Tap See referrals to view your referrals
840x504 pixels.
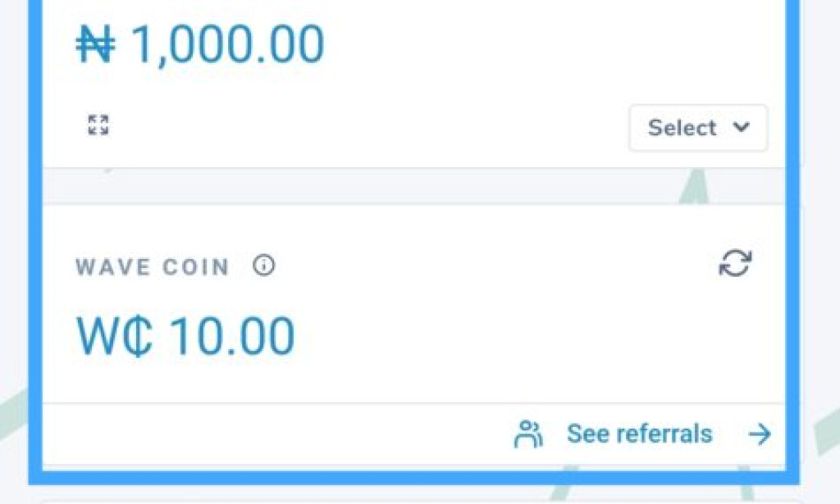638,434
